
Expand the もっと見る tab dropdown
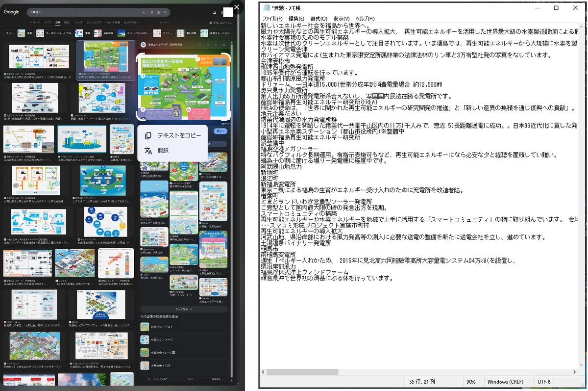(131, 23)
